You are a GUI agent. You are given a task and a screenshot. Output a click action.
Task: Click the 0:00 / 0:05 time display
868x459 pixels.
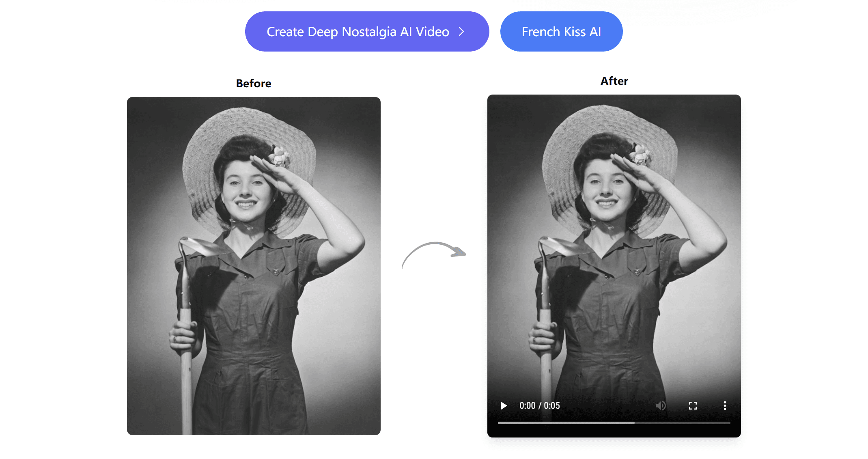click(539, 406)
